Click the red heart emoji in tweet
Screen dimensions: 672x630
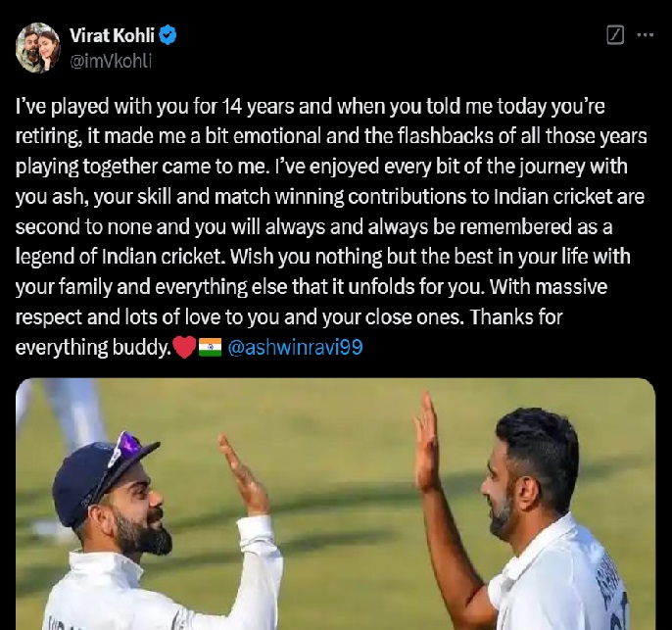183,348
